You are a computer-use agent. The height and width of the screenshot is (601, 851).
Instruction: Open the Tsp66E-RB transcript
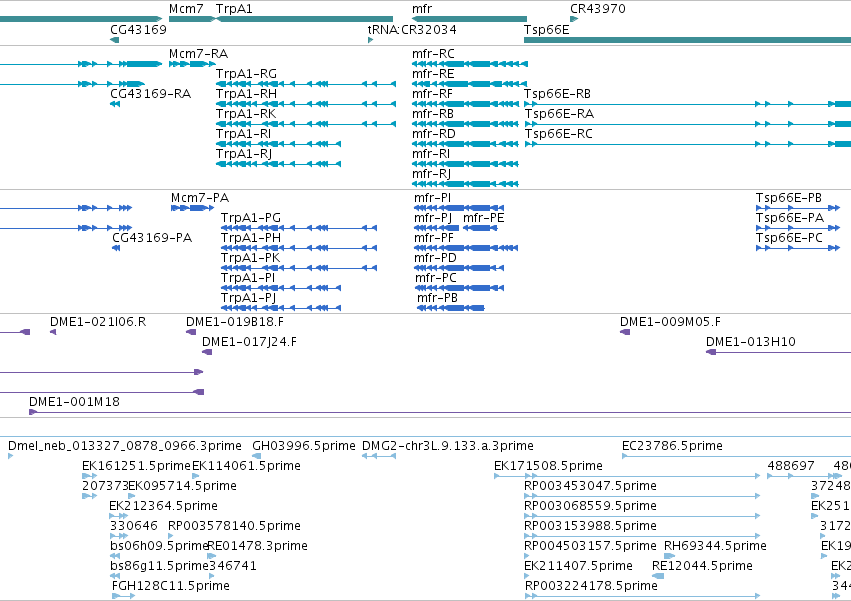[x=557, y=94]
